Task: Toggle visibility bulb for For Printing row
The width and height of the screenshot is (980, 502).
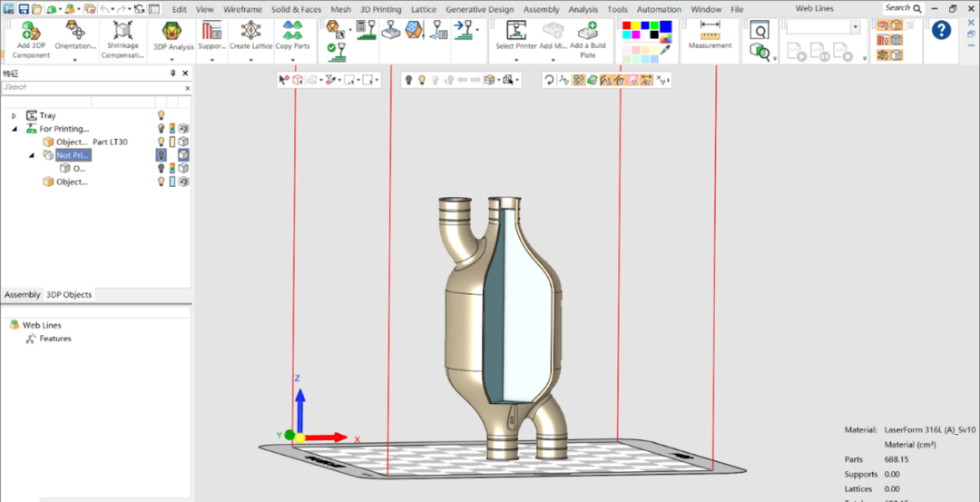Action: 161,129
